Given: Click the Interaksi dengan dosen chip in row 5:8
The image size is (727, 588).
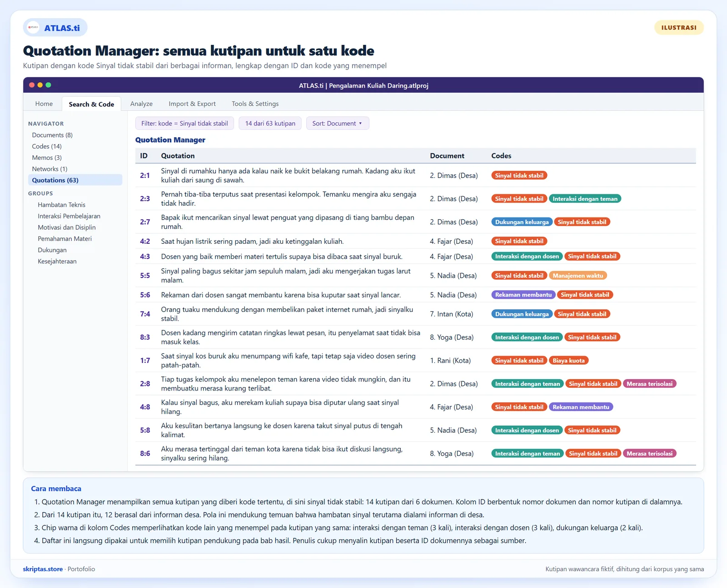Looking at the screenshot, I should pyautogui.click(x=527, y=430).
